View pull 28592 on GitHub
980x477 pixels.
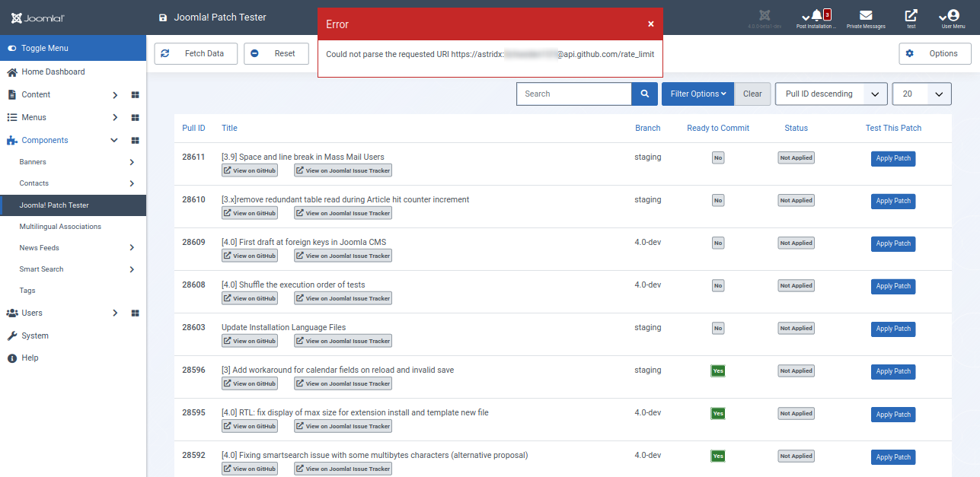click(x=250, y=469)
